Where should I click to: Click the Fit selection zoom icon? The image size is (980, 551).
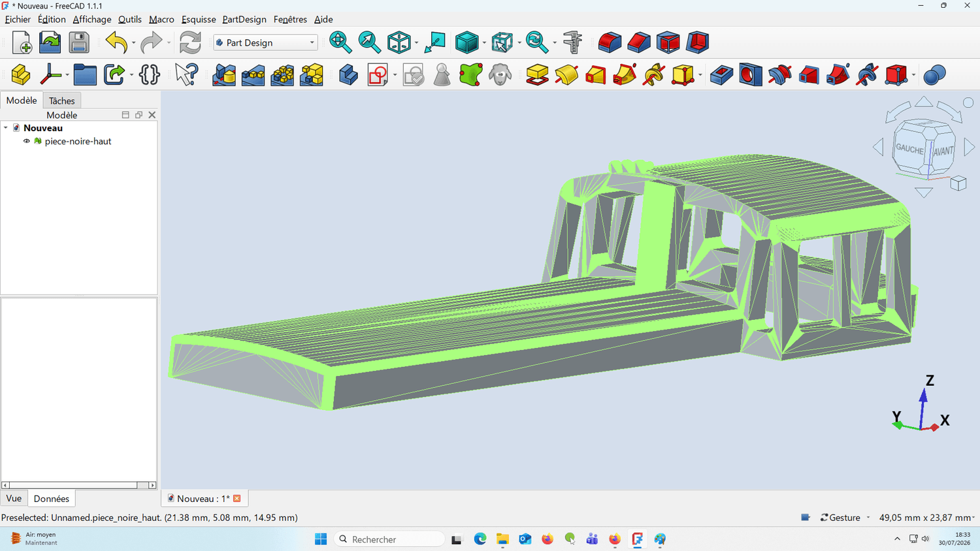click(370, 42)
